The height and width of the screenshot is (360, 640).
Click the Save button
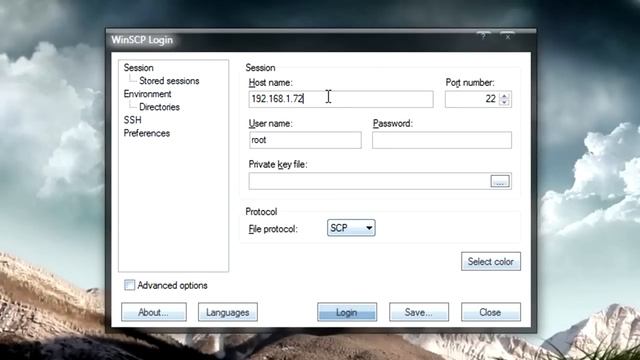[x=419, y=312]
